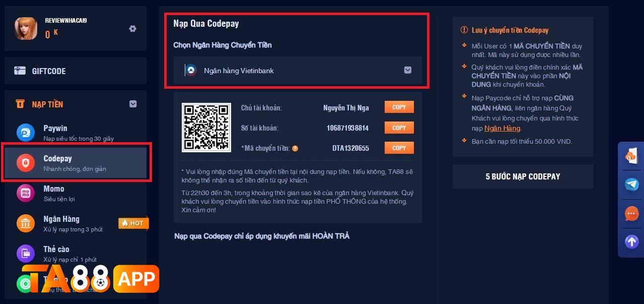Screen dimensions: 644x304
Task: Open the Vietinbank bank selection dropdown
Action: coord(298,70)
